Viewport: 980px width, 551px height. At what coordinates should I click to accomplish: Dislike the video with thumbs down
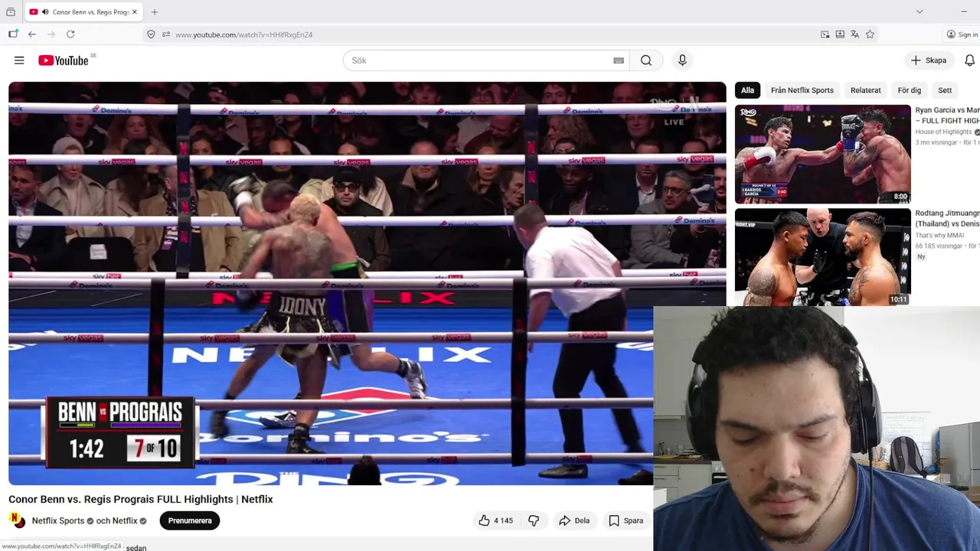coord(534,520)
